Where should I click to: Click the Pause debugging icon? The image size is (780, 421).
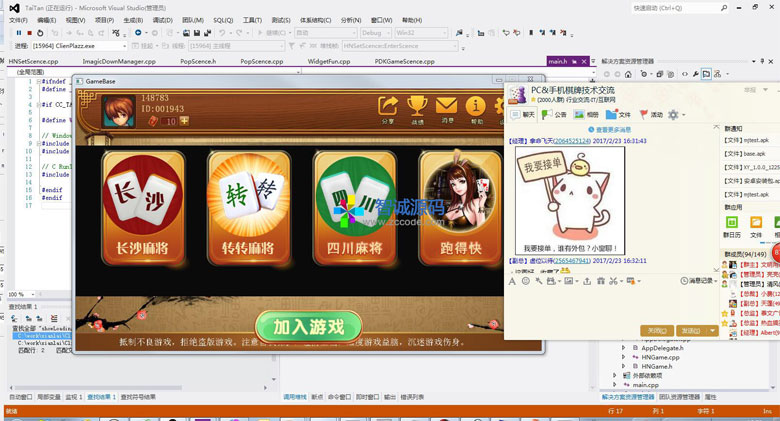(18, 33)
